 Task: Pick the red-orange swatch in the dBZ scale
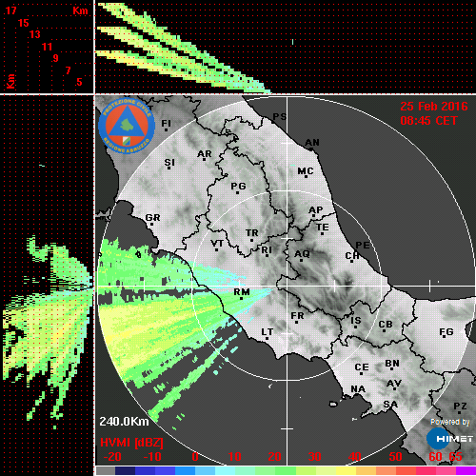click(406, 470)
